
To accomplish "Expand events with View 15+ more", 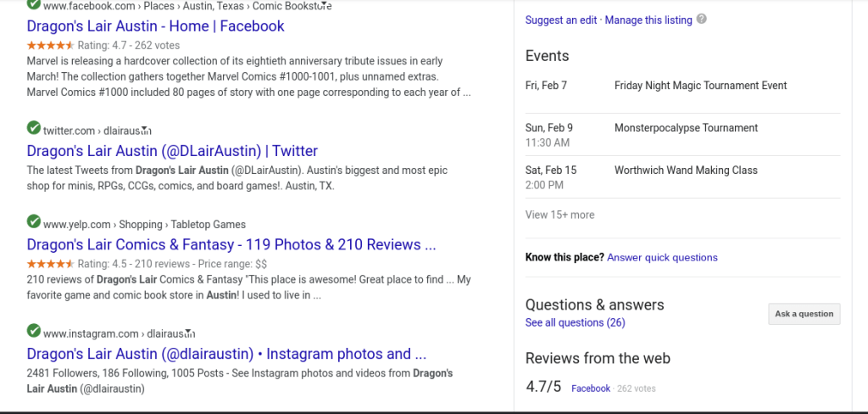I will (x=559, y=215).
